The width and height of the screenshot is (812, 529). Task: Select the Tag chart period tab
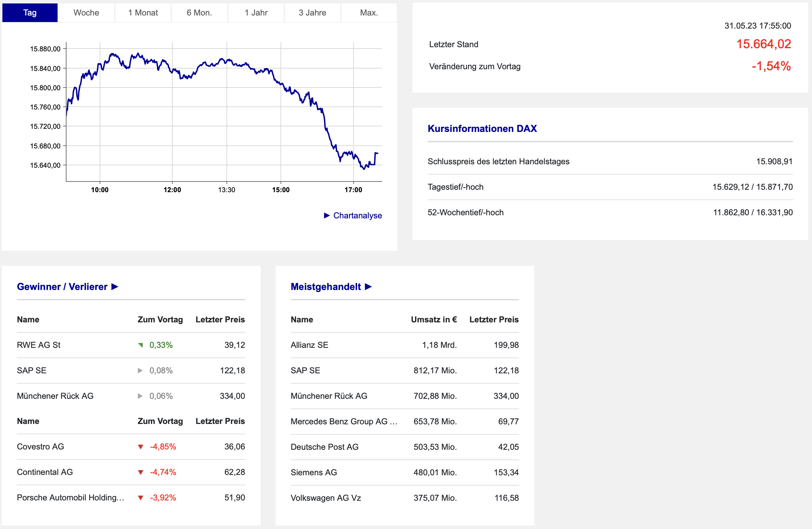click(30, 13)
